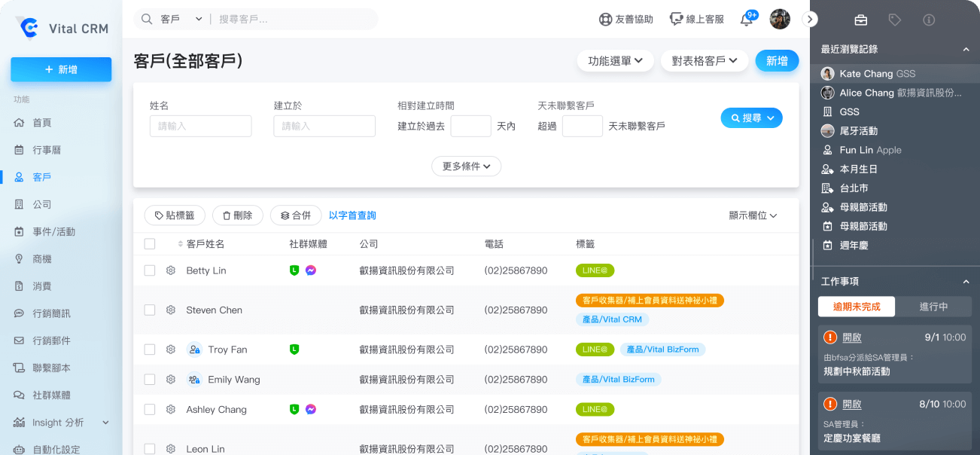Click the orange 客戶收集器 tag on Steven Chen
980x455 pixels.
pos(650,301)
